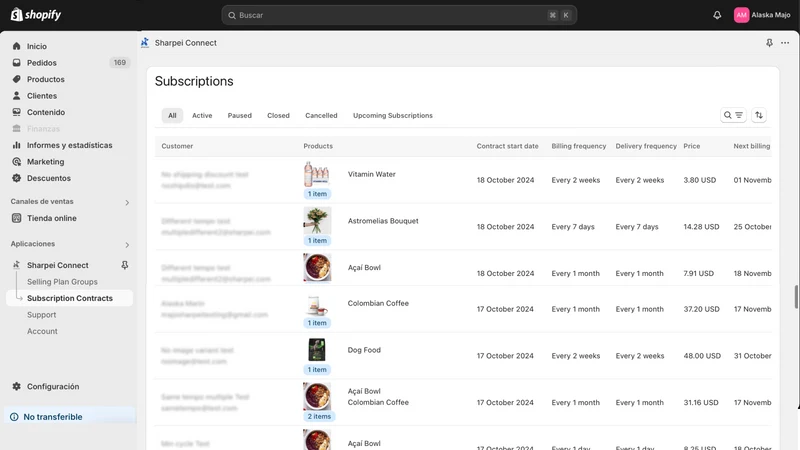Open the Configuración settings link
The height and width of the screenshot is (450, 800).
pyautogui.click(x=53, y=386)
